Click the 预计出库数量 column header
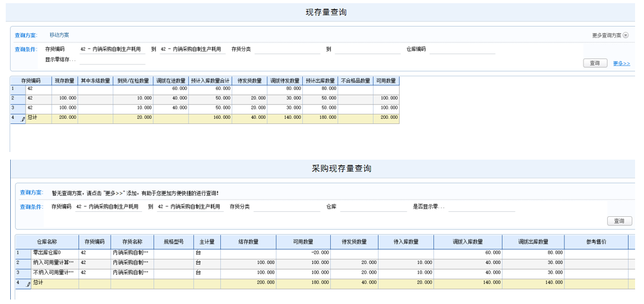Viewport: 644px width, 304px height. coord(320,81)
